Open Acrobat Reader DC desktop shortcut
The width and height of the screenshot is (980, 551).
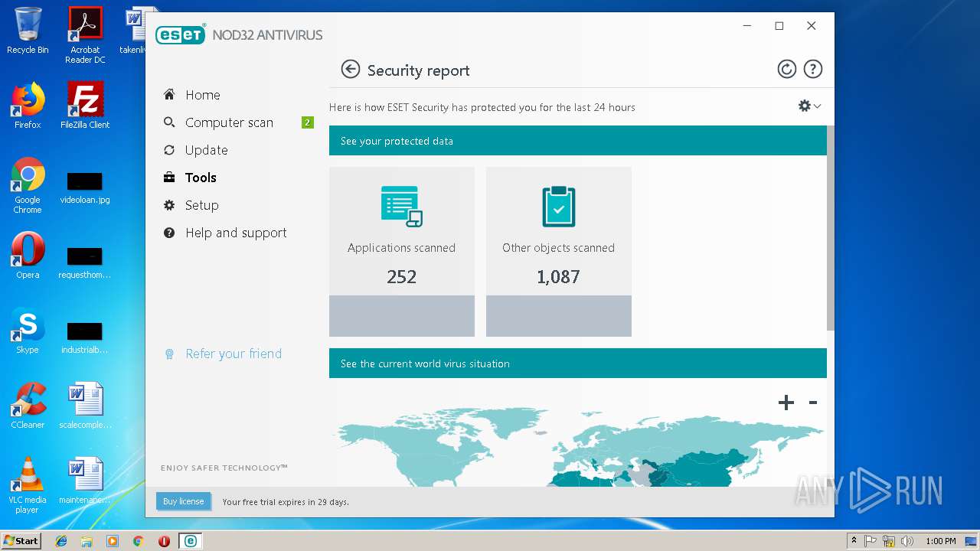pyautogui.click(x=85, y=34)
